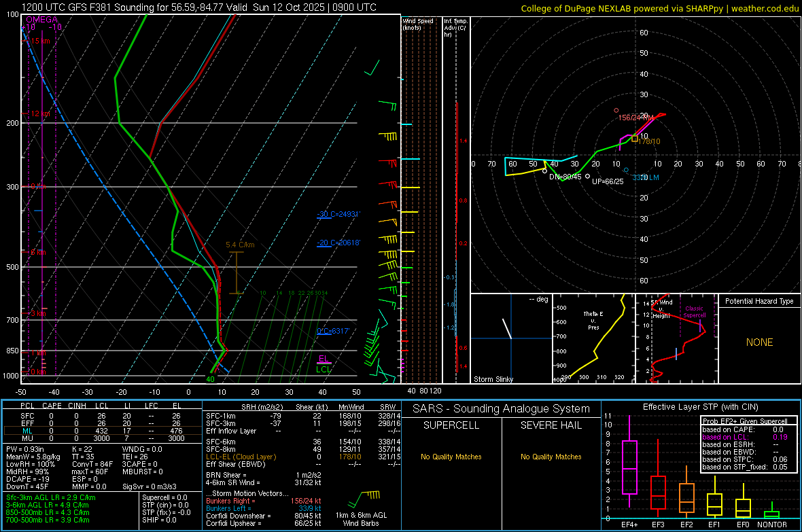The height and width of the screenshot is (532, 802).
Task: Click the Classic Supercell label
Action: pyautogui.click(x=695, y=312)
